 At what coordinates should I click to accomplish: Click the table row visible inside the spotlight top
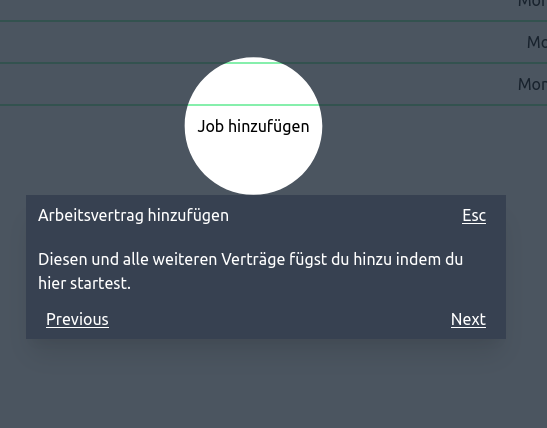253,84
